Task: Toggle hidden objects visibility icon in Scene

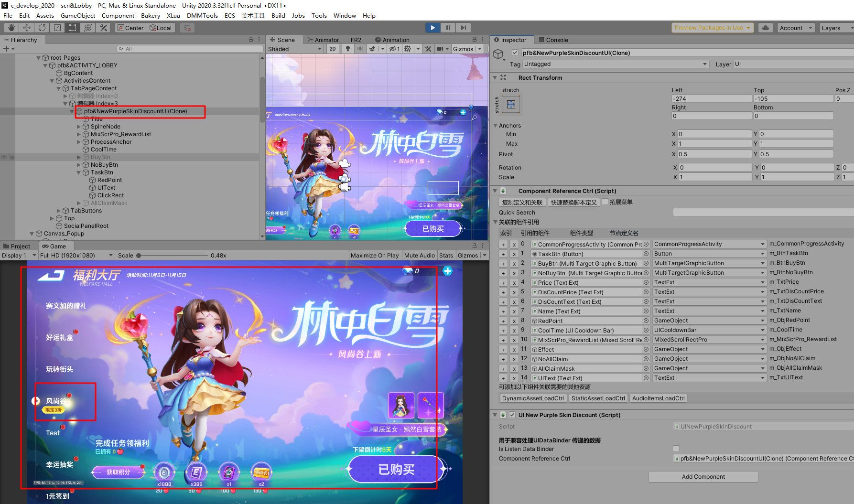Action: pyautogui.click(x=394, y=49)
